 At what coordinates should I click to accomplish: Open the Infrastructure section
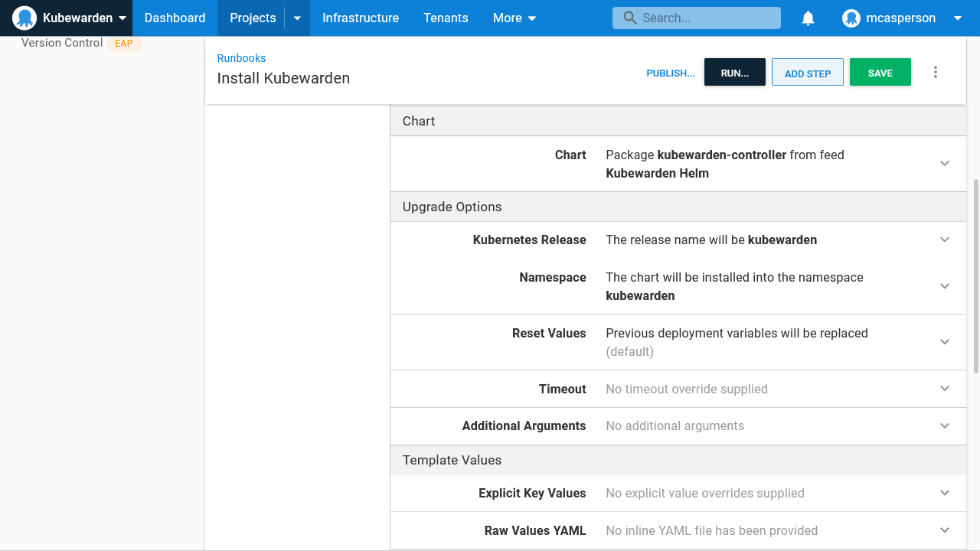click(361, 18)
